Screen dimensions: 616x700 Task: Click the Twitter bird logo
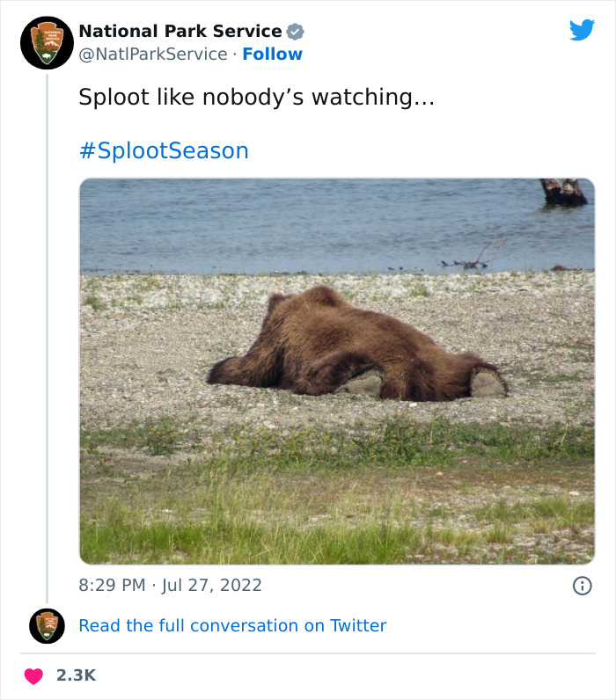[582, 29]
